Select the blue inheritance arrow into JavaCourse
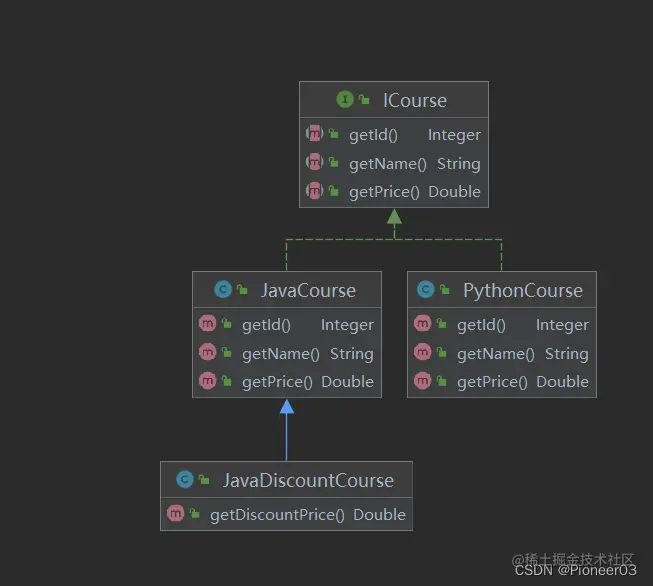 click(287, 430)
